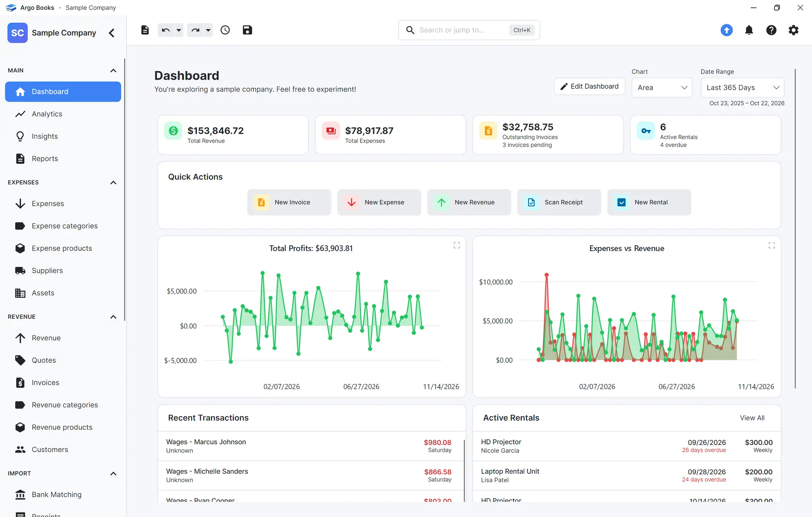This screenshot has height=517, width=812.
Task: Click the blue upgrade arrow icon
Action: 726,30
